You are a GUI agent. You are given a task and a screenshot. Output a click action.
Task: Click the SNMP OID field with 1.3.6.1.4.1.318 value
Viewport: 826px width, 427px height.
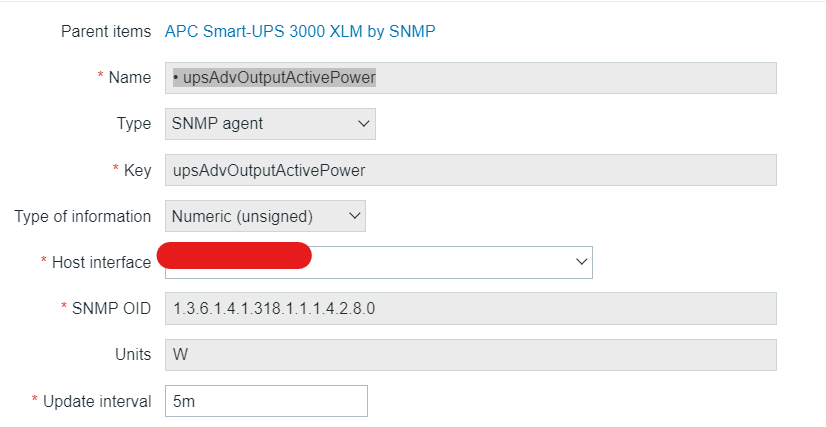point(470,308)
